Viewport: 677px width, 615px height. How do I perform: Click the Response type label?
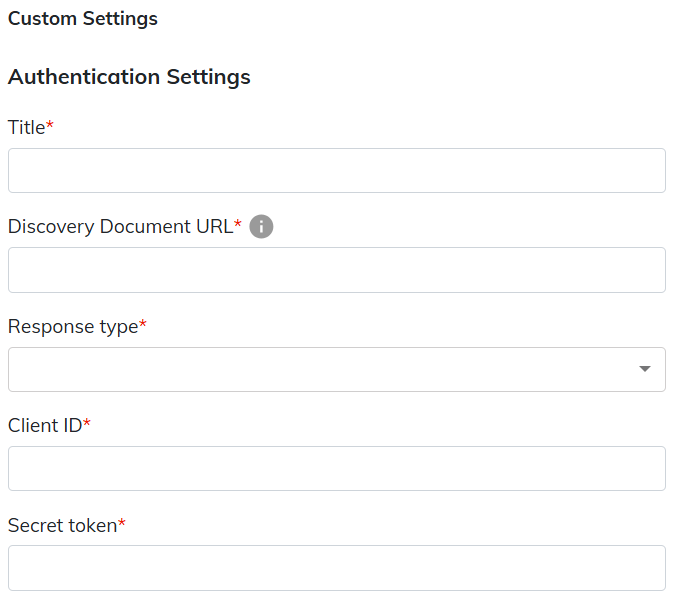(x=72, y=326)
